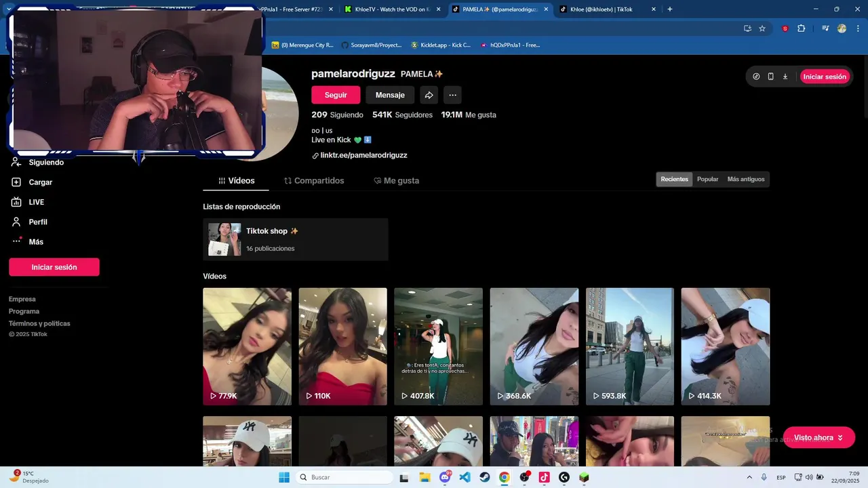
Task: Click the Buscar taskbar search field
Action: (344, 477)
